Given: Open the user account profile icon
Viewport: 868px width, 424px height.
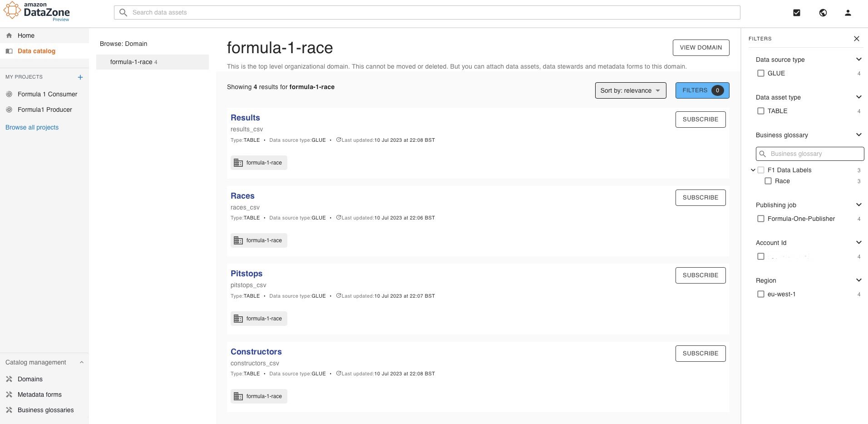Looking at the screenshot, I should point(848,13).
